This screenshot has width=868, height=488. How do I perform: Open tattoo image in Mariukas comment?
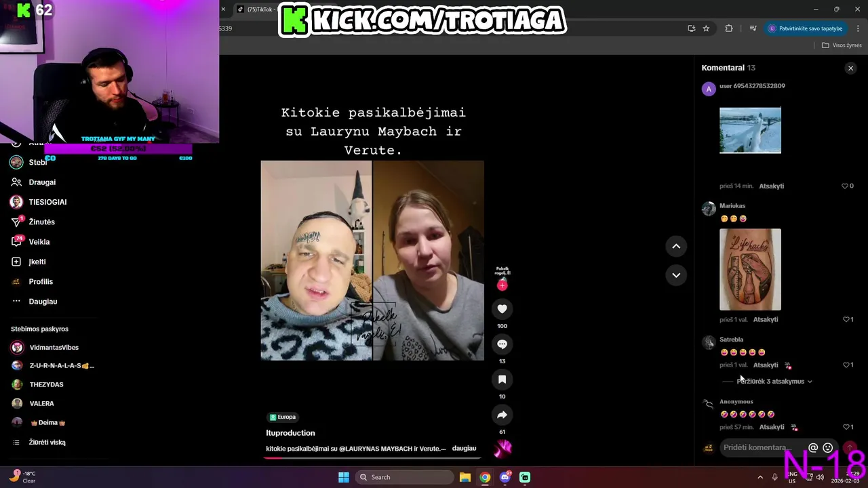[x=750, y=270]
